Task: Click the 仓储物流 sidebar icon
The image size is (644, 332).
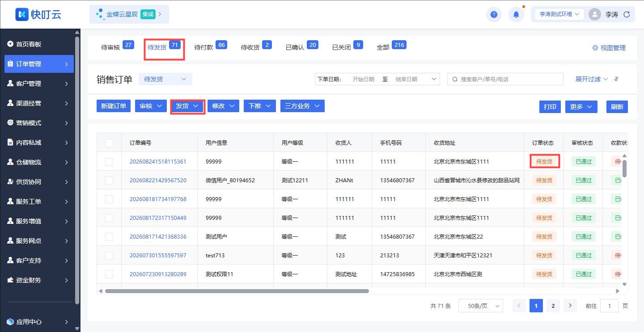Action: 10,162
